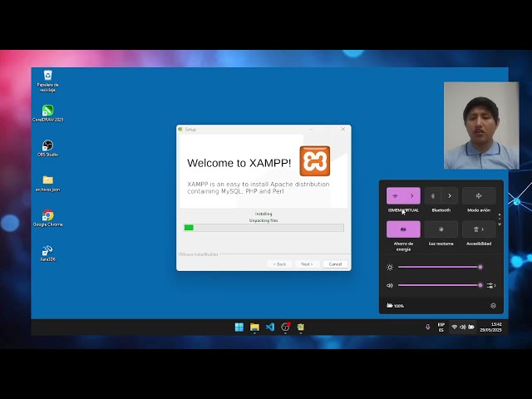The width and height of the screenshot is (532, 399).
Task: Select the archivos json folder
Action: coord(48,183)
